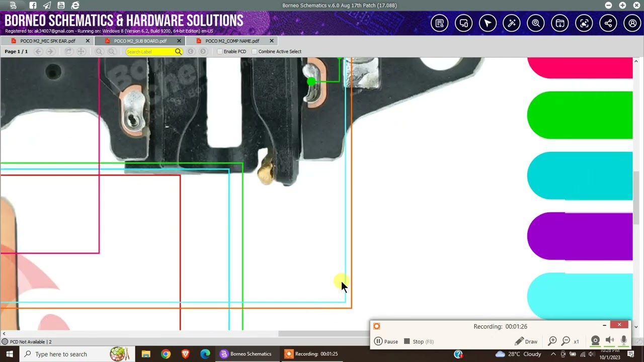
Task: Switch to POCO M2_SUB BOARD.pdf tab
Action: pyautogui.click(x=140, y=41)
